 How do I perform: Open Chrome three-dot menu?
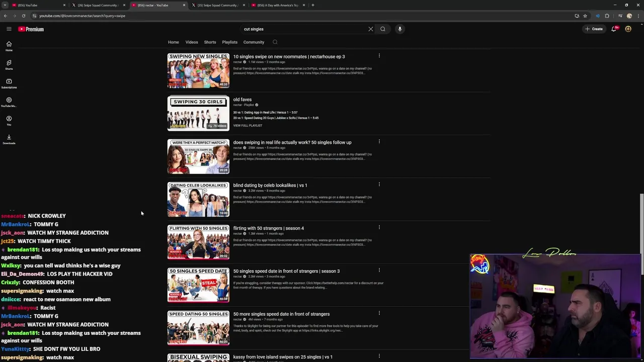pyautogui.click(x=638, y=16)
